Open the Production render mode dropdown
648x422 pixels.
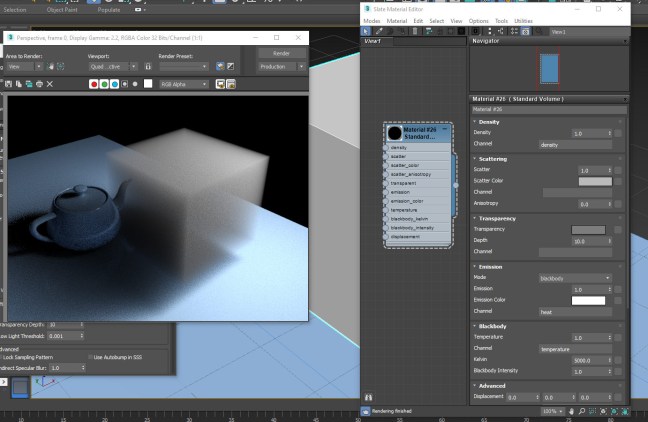[282, 67]
